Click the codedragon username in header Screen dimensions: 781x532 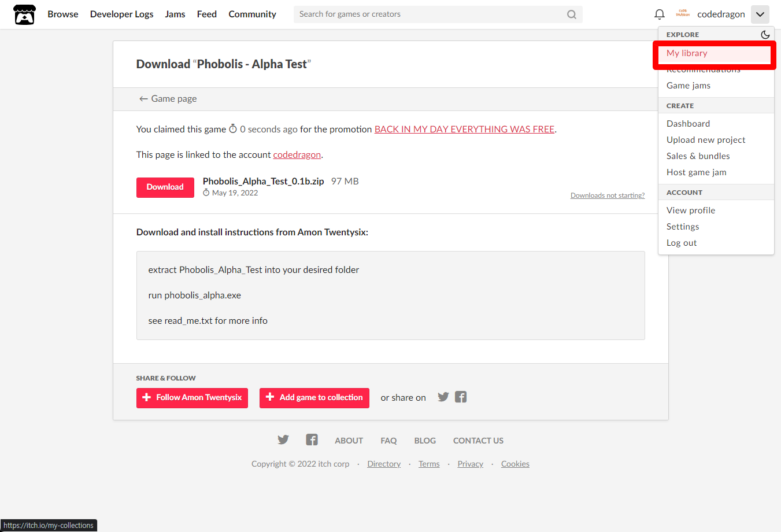(x=721, y=14)
